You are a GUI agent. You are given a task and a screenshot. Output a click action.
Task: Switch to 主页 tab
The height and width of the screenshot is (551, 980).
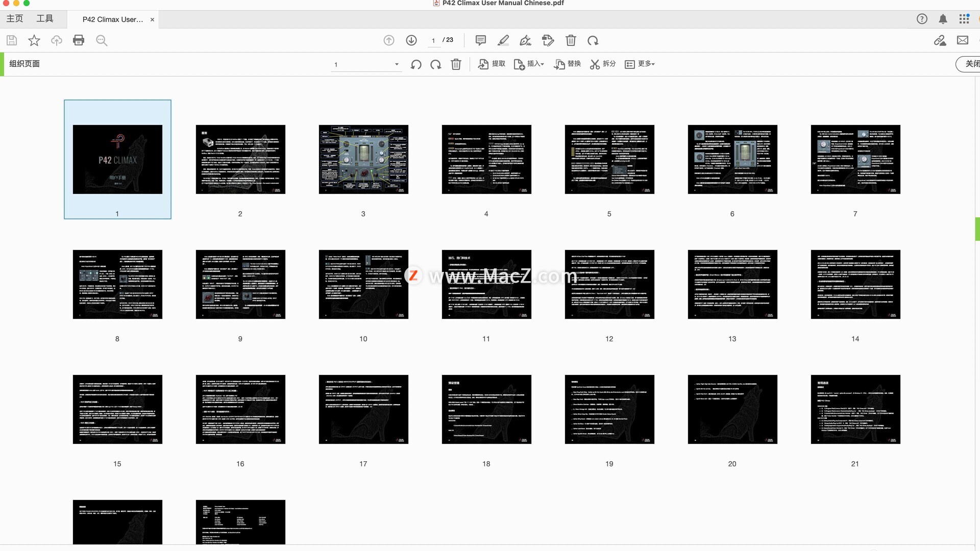[15, 19]
